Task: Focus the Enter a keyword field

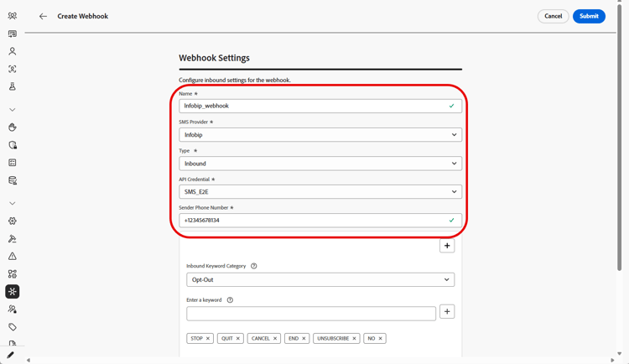Action: click(x=311, y=313)
